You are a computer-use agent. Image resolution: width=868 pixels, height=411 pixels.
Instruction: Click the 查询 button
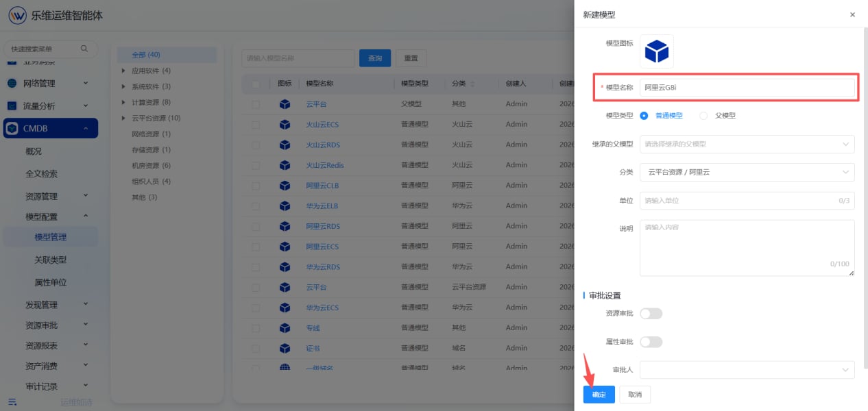(375, 58)
